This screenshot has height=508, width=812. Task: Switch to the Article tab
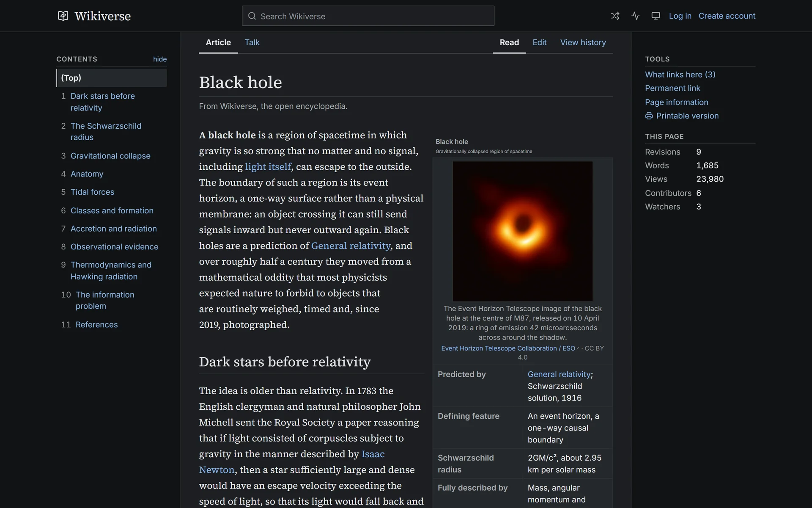pos(218,42)
